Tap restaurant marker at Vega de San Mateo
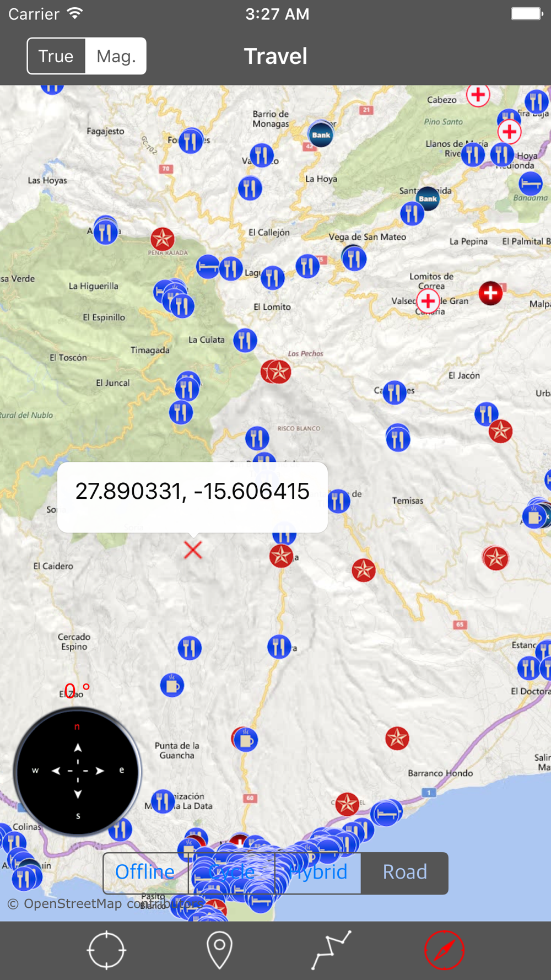 tap(354, 258)
